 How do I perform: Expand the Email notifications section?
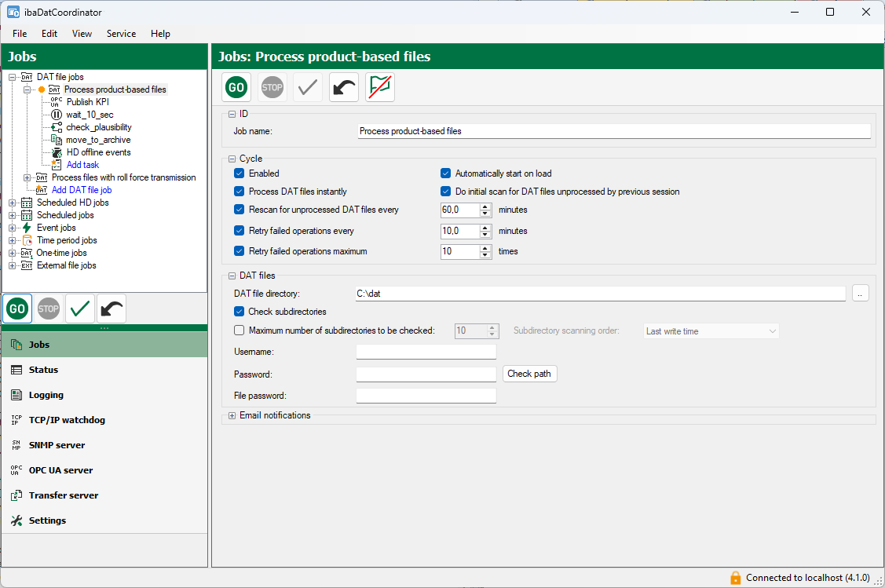(x=232, y=416)
